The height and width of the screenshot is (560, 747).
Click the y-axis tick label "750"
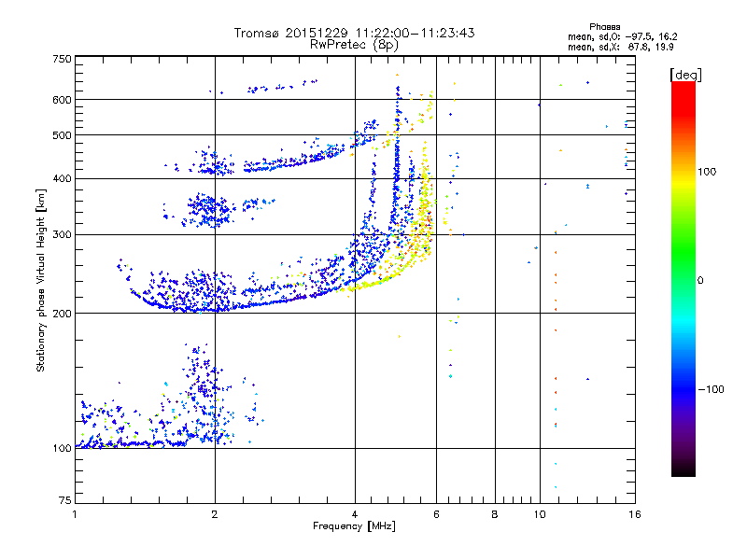(x=62, y=59)
